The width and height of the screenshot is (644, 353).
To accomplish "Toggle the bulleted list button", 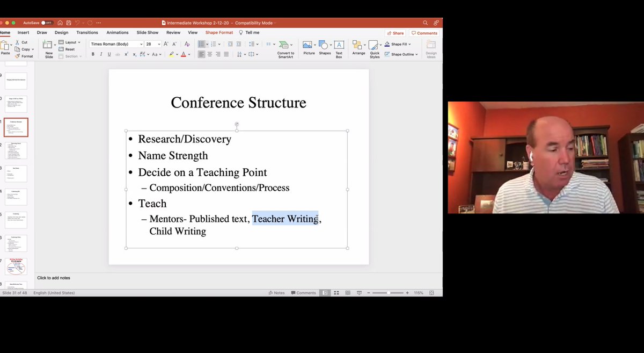I will click(201, 44).
